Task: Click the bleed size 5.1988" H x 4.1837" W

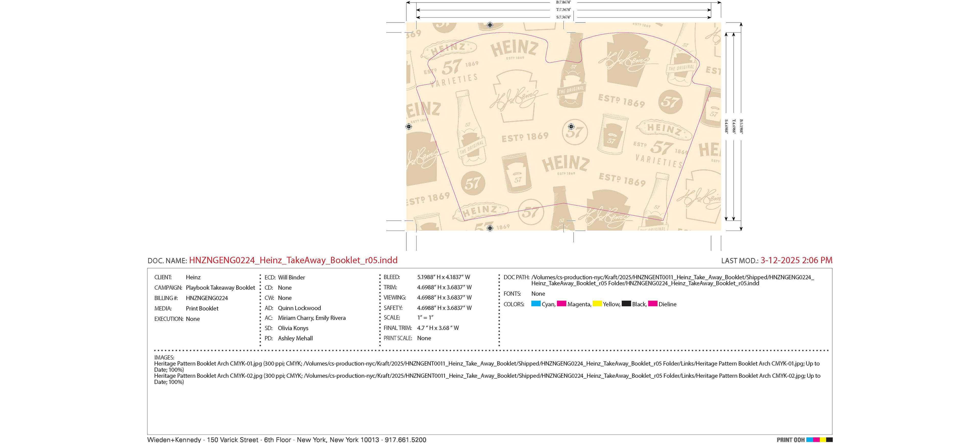Action: pyautogui.click(x=444, y=277)
